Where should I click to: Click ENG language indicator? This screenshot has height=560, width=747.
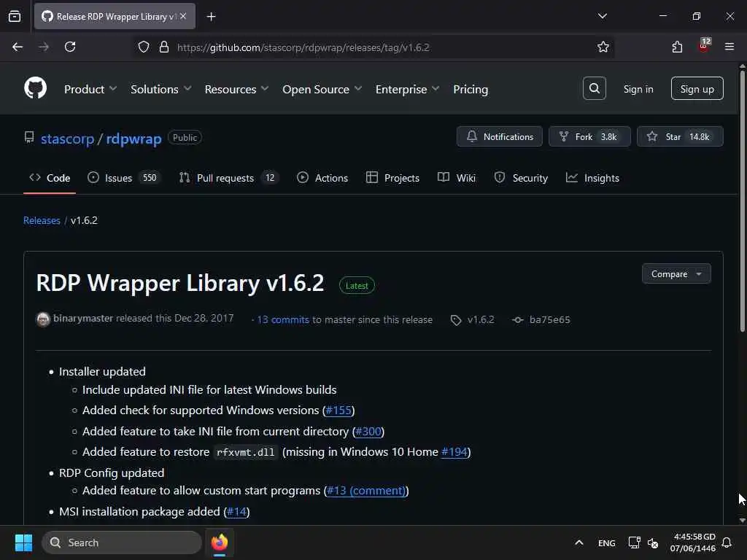point(606,542)
